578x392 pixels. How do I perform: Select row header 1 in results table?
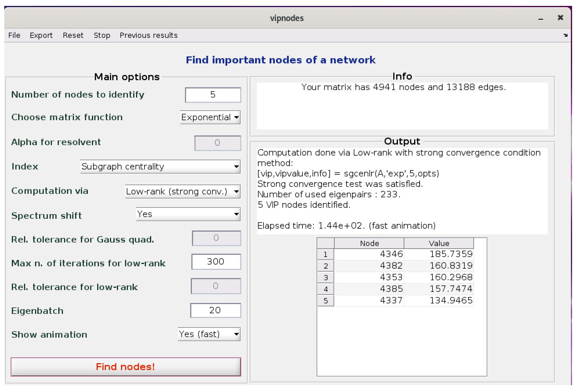click(326, 254)
